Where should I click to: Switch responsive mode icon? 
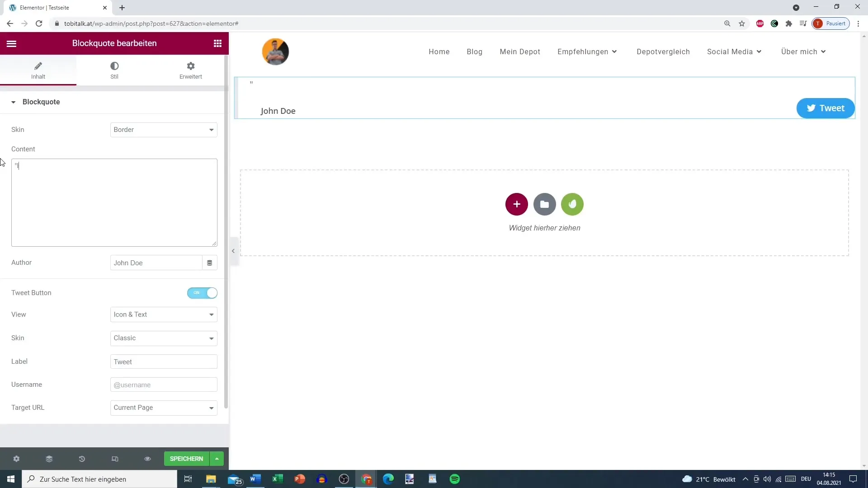[115, 459]
